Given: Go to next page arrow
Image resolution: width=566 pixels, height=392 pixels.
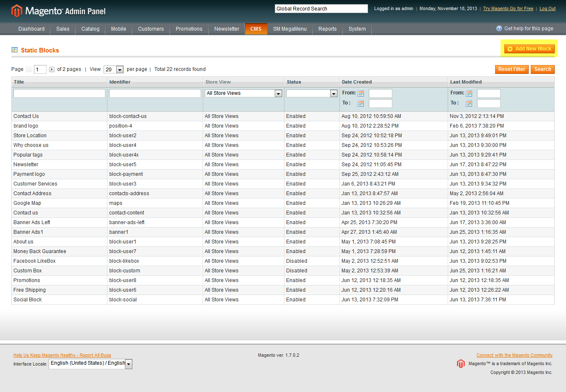Looking at the screenshot, I should (x=52, y=69).
